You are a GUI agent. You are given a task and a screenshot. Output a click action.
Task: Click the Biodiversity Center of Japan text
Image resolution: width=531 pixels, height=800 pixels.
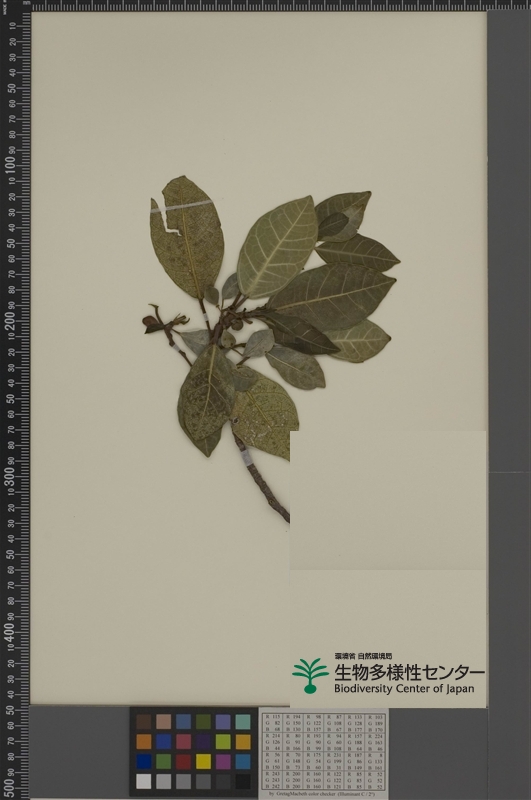pos(404,689)
